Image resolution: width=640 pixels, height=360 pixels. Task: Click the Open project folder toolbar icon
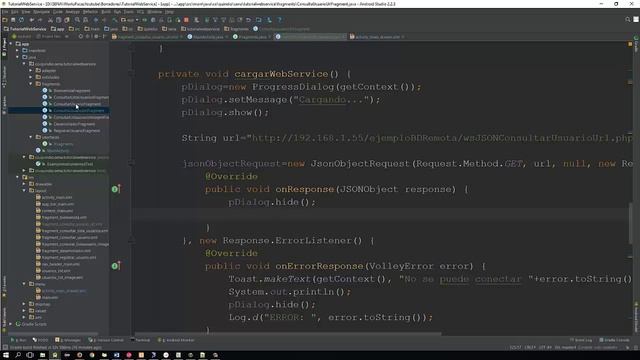coord(5,20)
